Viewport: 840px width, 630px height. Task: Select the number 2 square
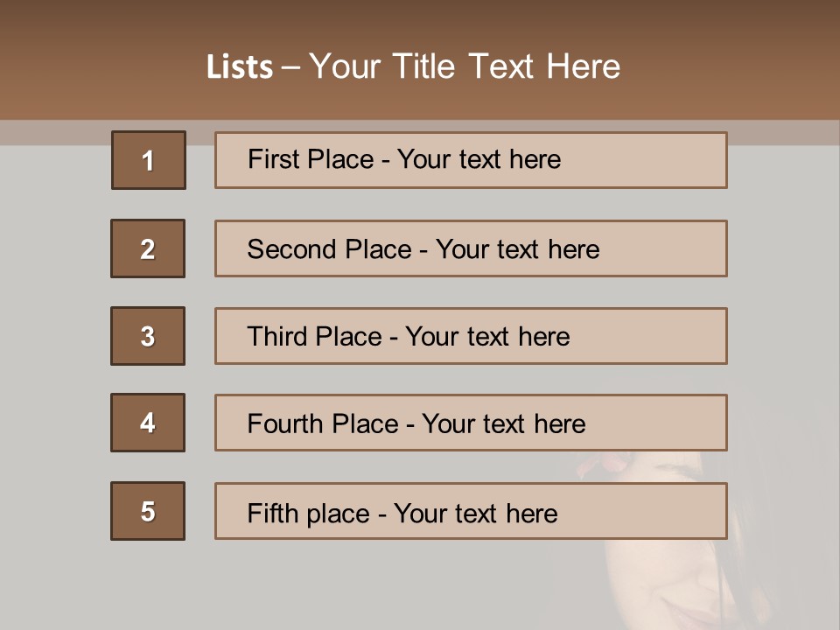click(x=148, y=248)
